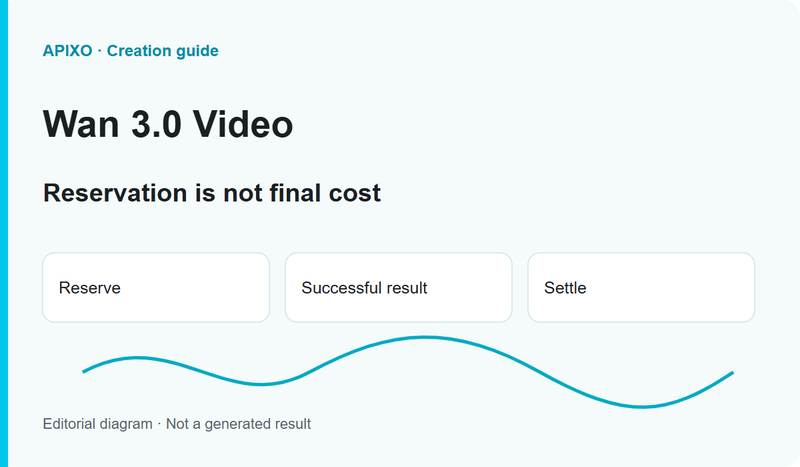Click the cyan vertical accent bar
The height and width of the screenshot is (467, 800).
click(x=4, y=233)
